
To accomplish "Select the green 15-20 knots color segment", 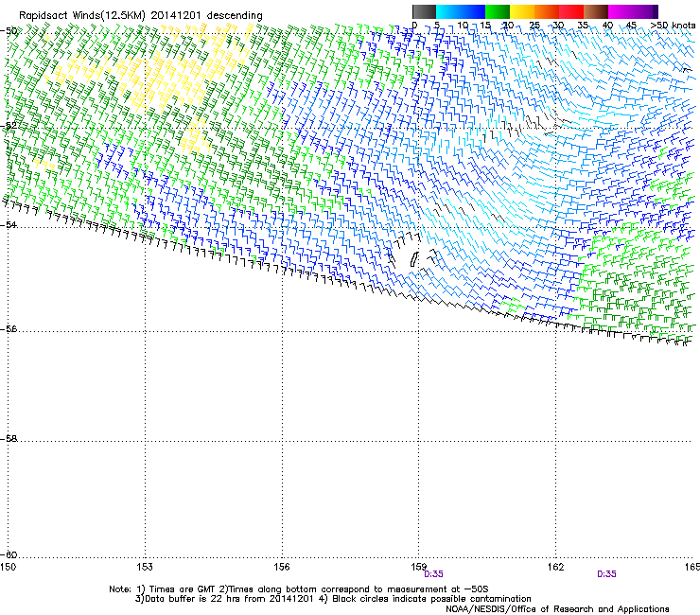I will (498, 11).
